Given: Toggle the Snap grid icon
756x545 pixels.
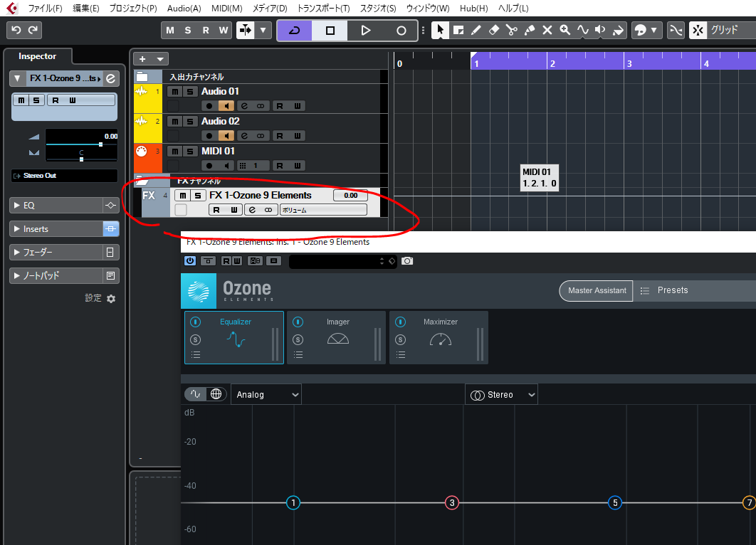Looking at the screenshot, I should [x=698, y=31].
